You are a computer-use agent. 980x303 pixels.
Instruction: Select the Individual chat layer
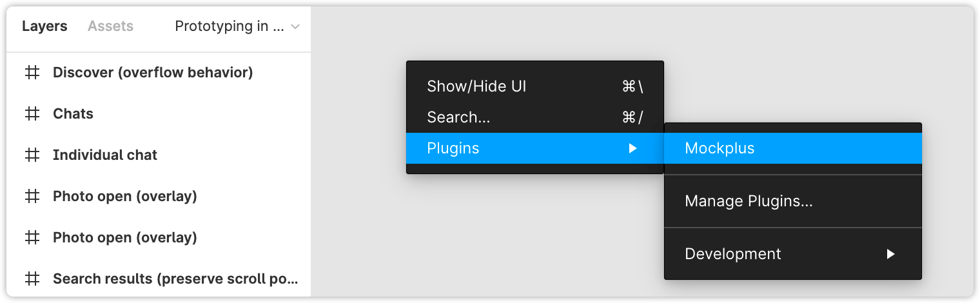click(105, 155)
